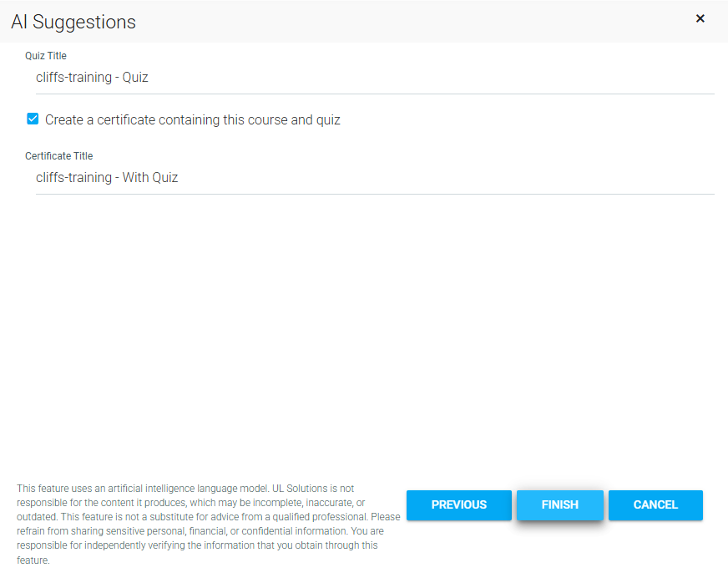This screenshot has width=728, height=588.
Task: Place cursor after 'With Quiz' in certificate title
Action: pyautogui.click(x=179, y=178)
